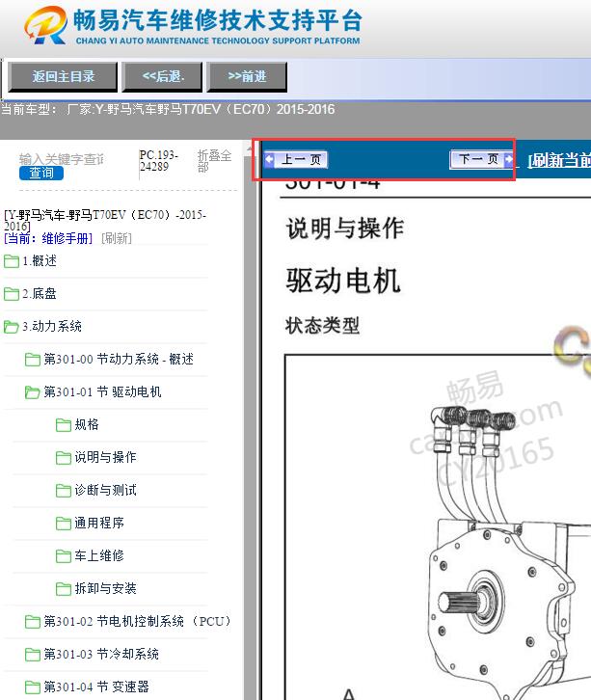Click folder icon of 第301-04 节 变速器
Image resolution: width=591 pixels, height=700 pixels.
click(x=32, y=687)
